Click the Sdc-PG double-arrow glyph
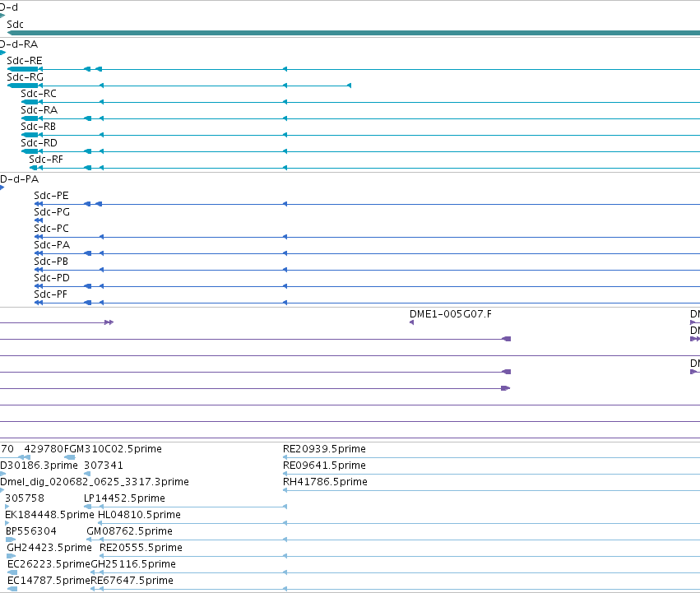700x593 pixels. click(39, 220)
